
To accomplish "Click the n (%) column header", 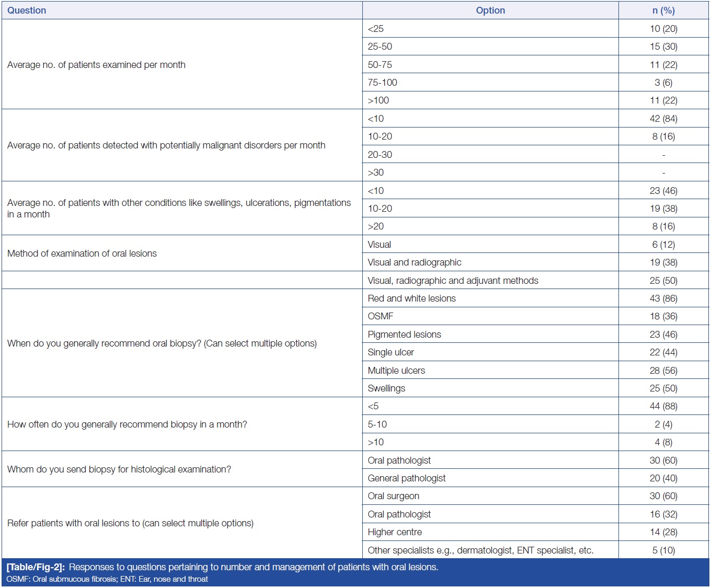I will (663, 10).
